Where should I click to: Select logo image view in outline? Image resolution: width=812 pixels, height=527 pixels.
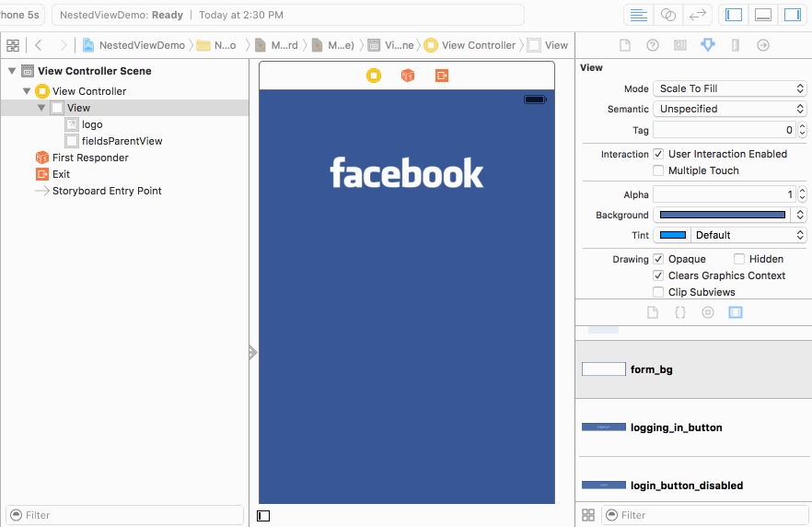tap(84, 124)
